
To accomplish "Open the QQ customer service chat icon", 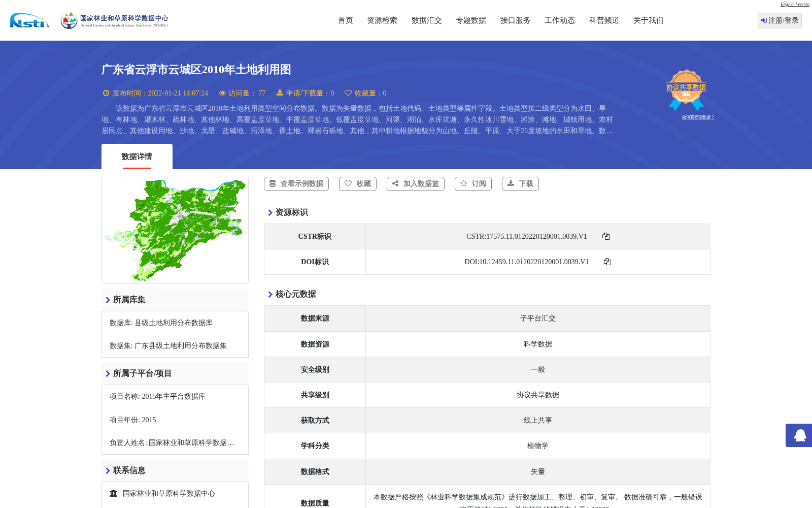I will pos(800,435).
